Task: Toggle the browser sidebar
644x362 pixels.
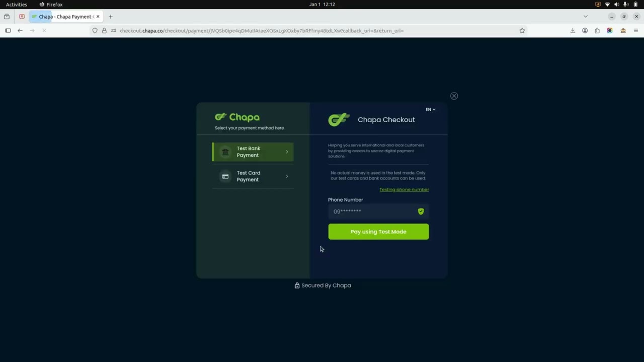Action: click(x=8, y=31)
